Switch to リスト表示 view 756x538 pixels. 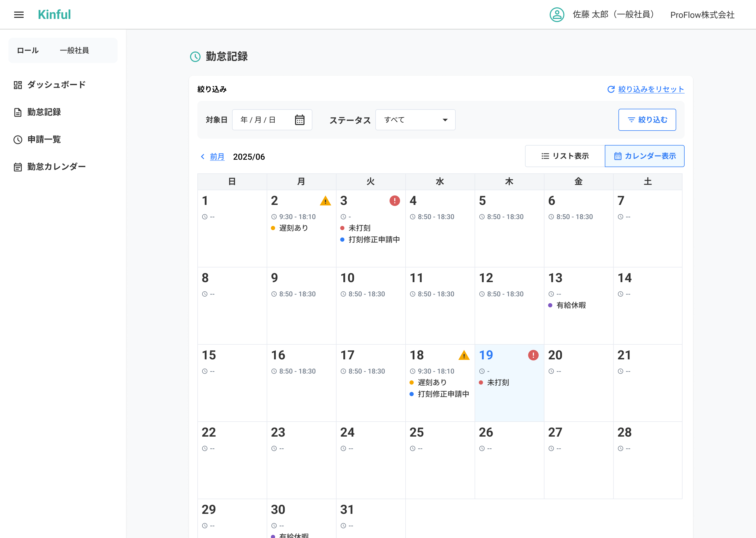click(565, 156)
